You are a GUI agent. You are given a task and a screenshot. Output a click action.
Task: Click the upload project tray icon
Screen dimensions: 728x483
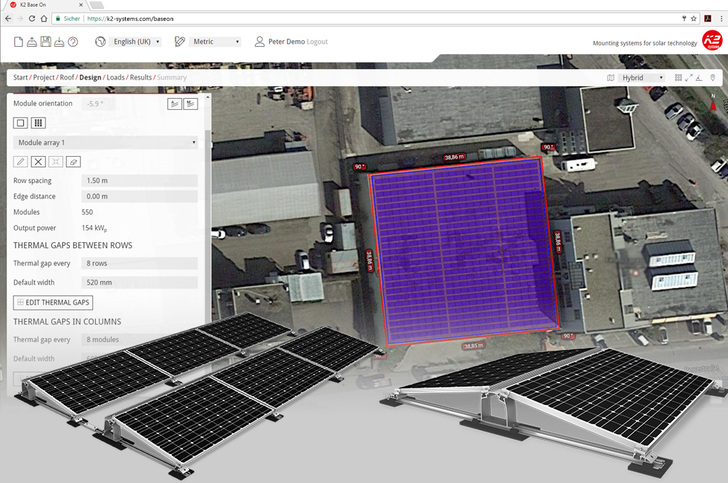32,42
